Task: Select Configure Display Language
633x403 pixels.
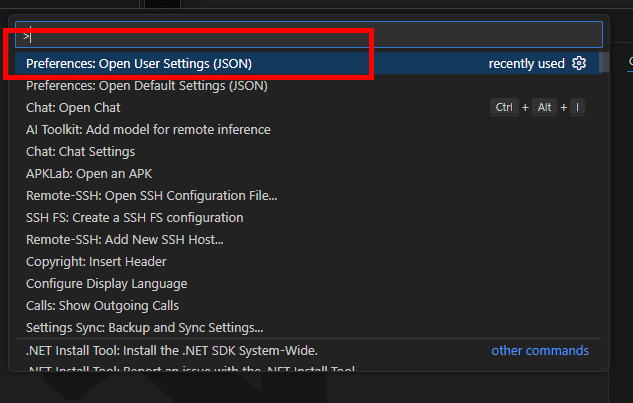Action: point(106,284)
